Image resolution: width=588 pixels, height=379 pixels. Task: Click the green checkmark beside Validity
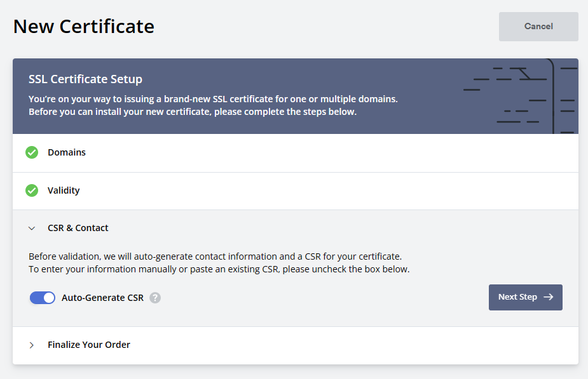[x=32, y=190]
